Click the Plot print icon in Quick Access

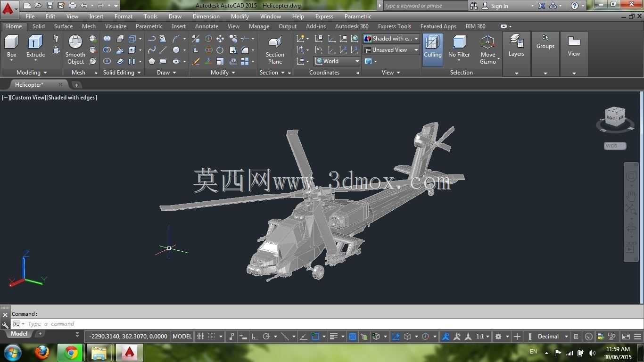tap(72, 6)
